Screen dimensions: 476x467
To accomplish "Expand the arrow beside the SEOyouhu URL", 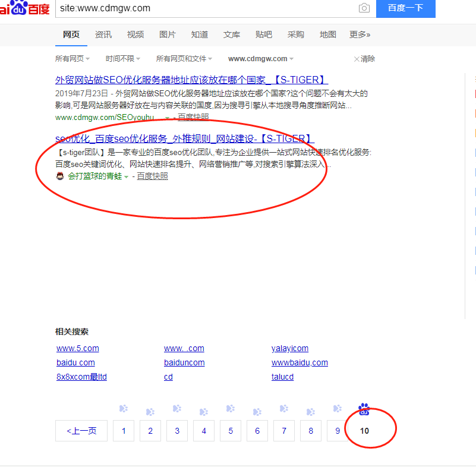I will click(167, 118).
